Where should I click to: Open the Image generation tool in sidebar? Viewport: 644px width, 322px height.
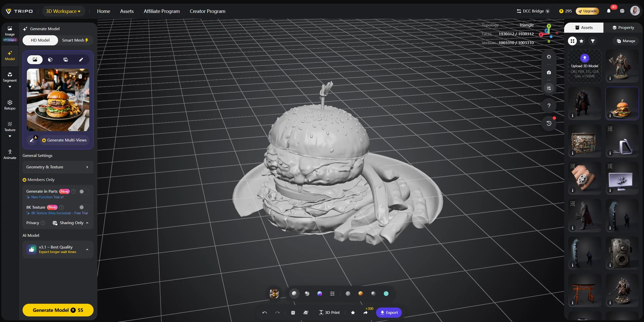(x=10, y=33)
